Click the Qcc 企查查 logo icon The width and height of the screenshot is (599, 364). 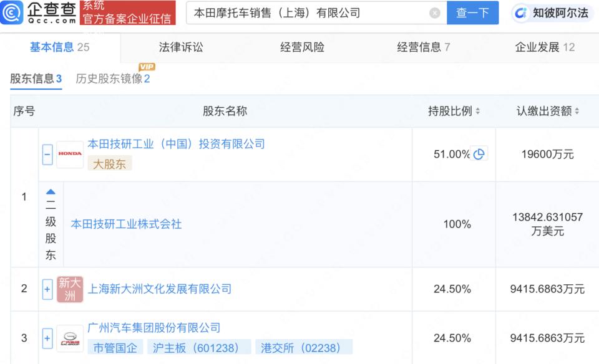tap(12, 12)
